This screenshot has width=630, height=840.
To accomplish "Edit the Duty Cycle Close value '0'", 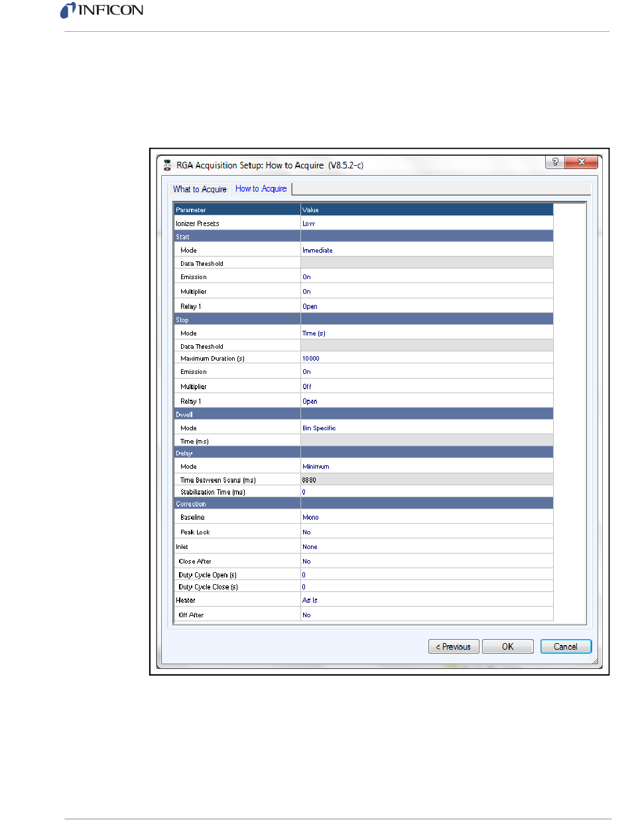I will (x=427, y=587).
